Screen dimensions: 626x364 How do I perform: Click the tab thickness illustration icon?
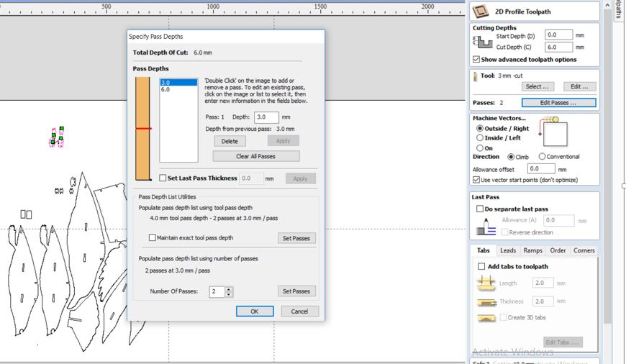(x=486, y=301)
